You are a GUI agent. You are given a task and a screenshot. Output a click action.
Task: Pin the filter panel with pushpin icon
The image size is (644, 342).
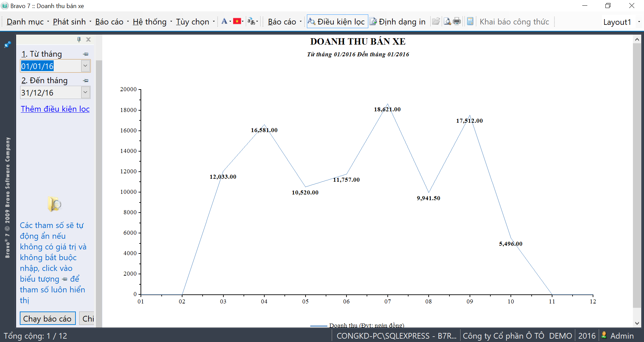[x=79, y=40]
